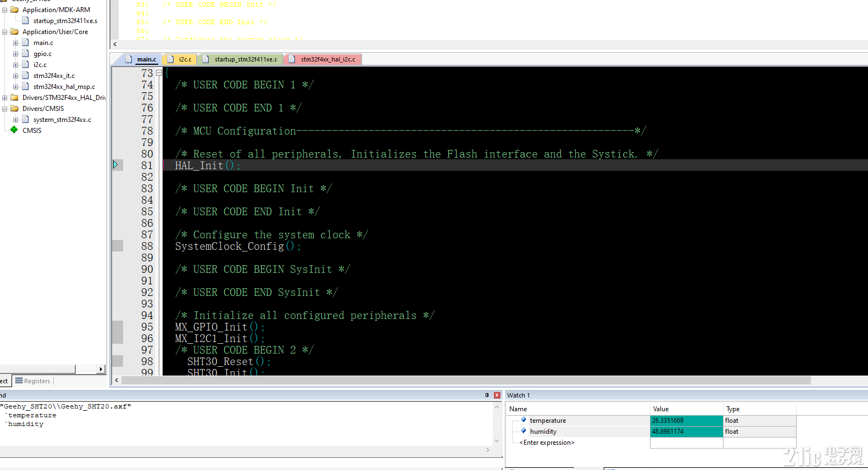Click the current statement arrow at line 81

tap(115, 165)
